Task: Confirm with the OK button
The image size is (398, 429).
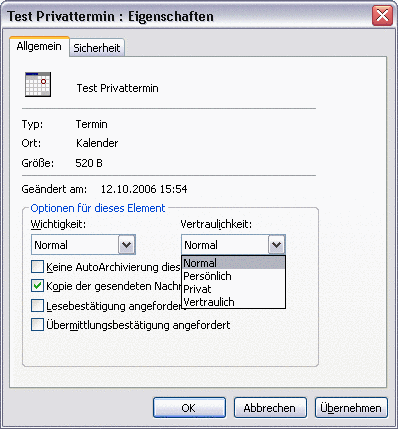Action: (189, 408)
